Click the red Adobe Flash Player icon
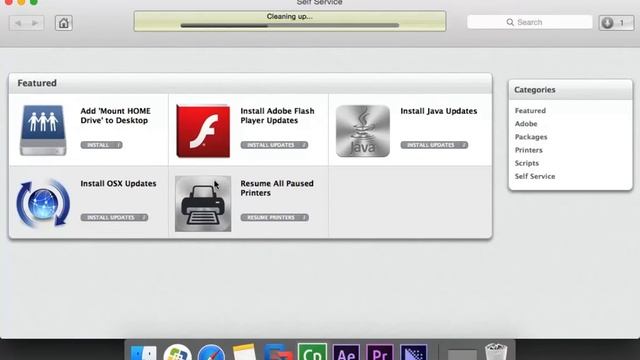This screenshot has width=640, height=360. point(203,131)
